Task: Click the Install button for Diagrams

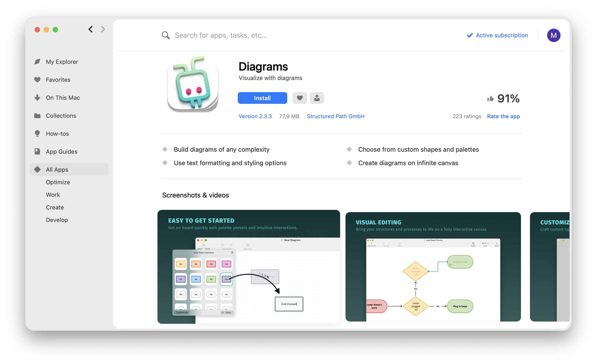Action: (262, 98)
